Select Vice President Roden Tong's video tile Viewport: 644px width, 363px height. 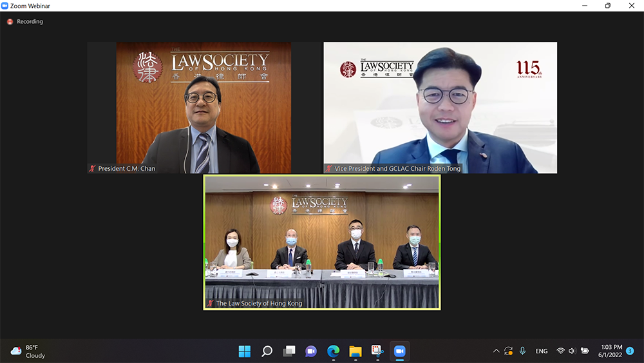(440, 108)
